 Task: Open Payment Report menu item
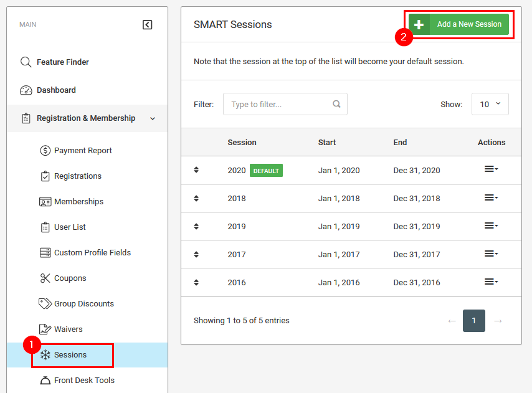click(83, 151)
